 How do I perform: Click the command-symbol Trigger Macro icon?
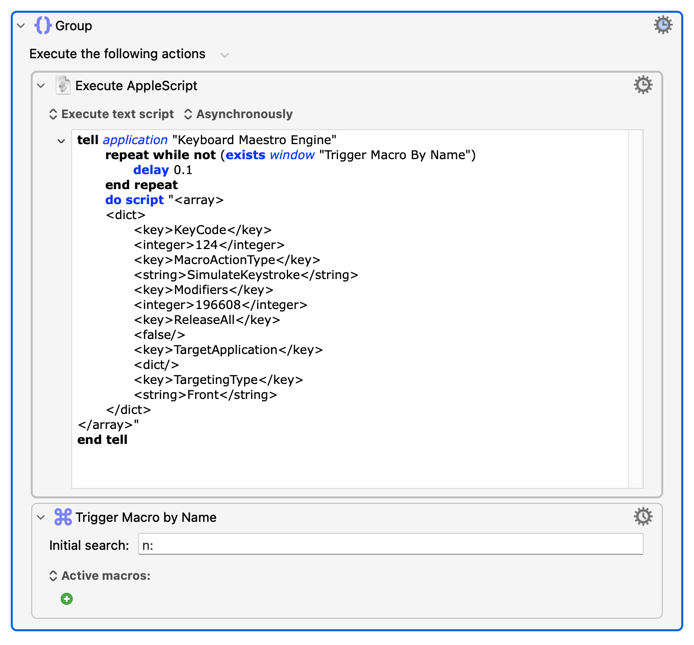point(63,517)
